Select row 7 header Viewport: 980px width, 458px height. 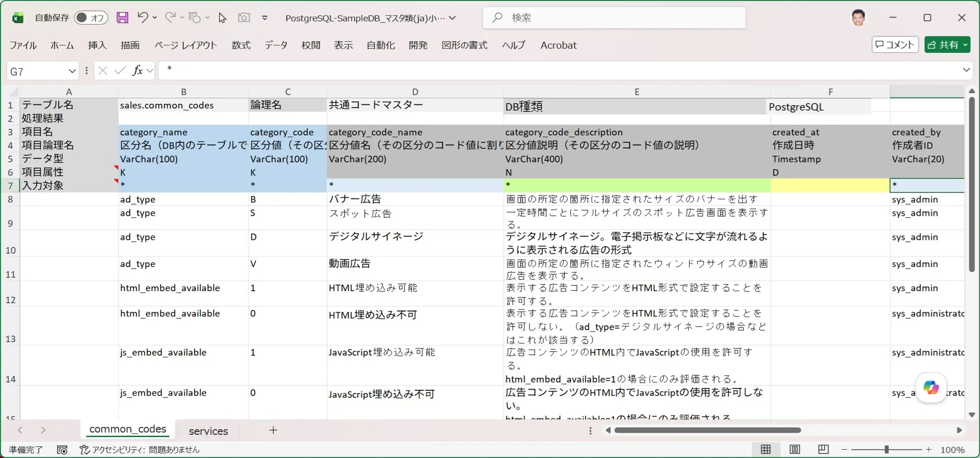10,186
